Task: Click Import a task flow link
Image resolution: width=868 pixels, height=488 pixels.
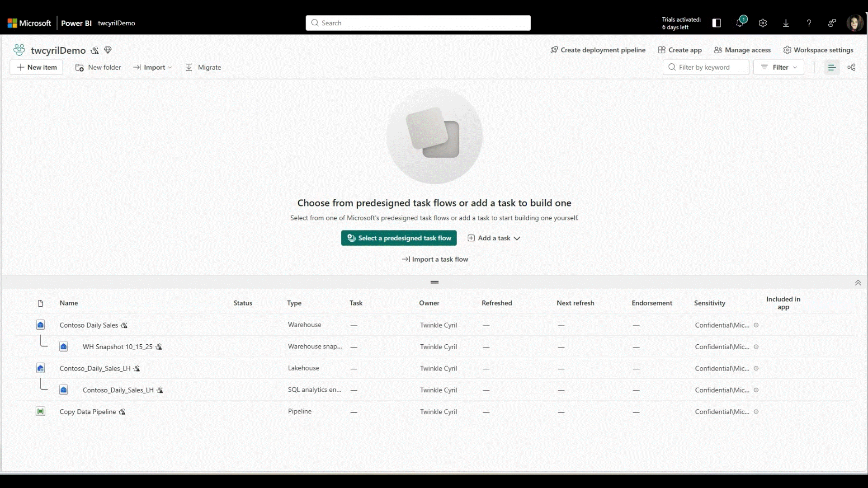Action: point(434,259)
